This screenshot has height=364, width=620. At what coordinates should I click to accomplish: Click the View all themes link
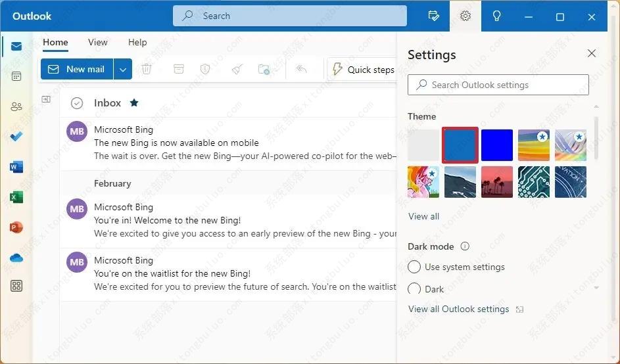click(423, 216)
